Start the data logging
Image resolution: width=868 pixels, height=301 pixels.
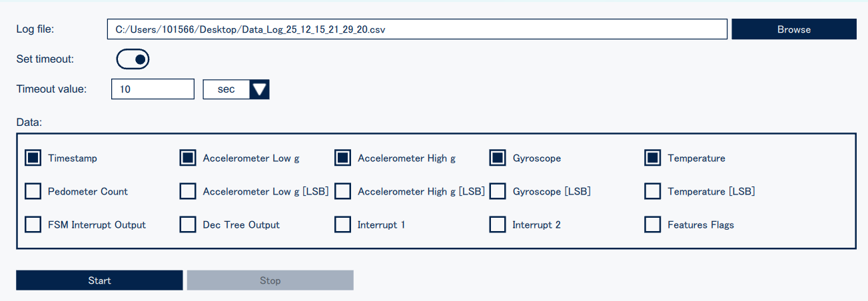(99, 280)
